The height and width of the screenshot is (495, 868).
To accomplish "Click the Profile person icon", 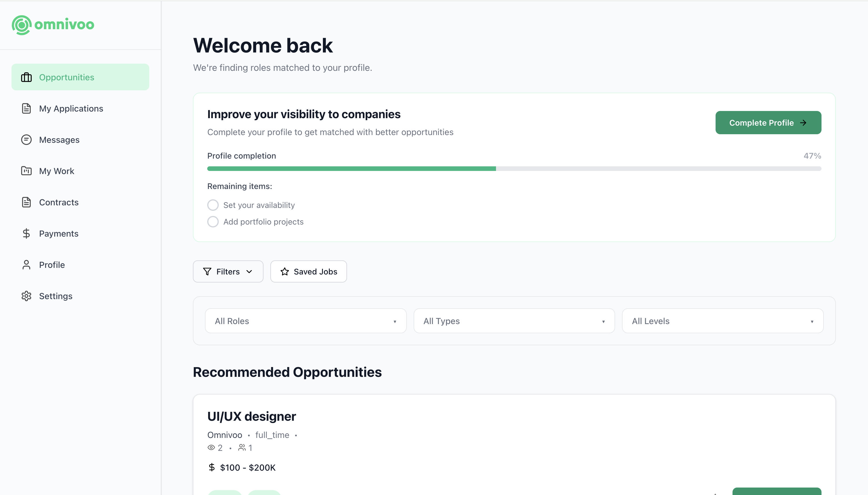I will (x=26, y=265).
